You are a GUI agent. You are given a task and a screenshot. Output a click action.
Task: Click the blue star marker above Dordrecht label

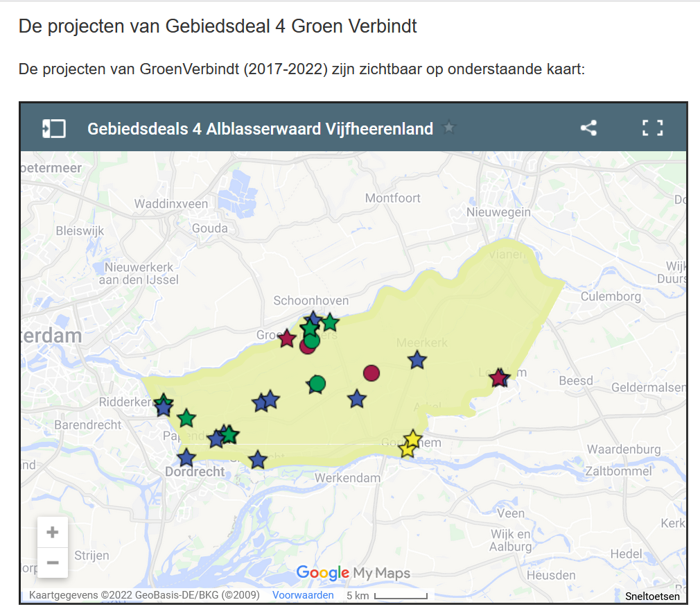pos(186,458)
